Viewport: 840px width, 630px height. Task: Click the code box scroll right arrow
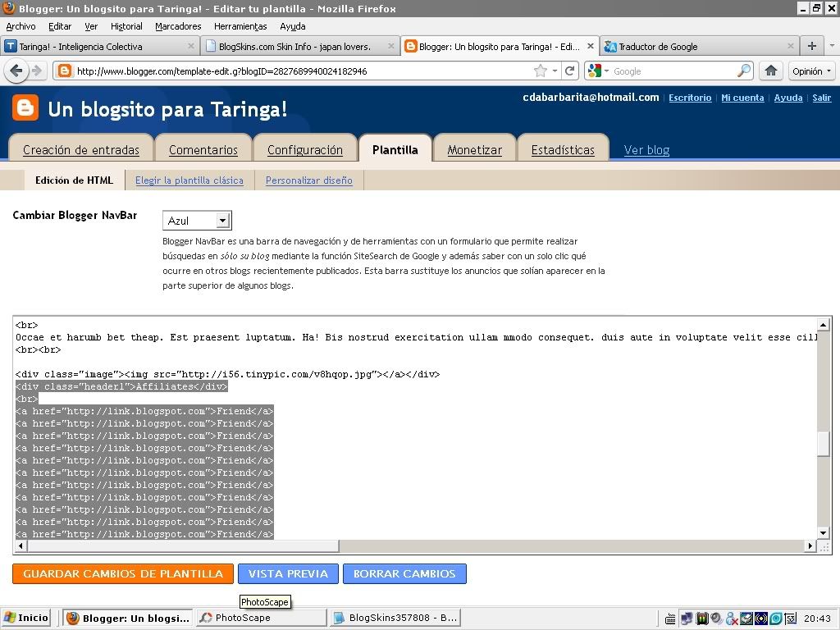click(x=810, y=546)
